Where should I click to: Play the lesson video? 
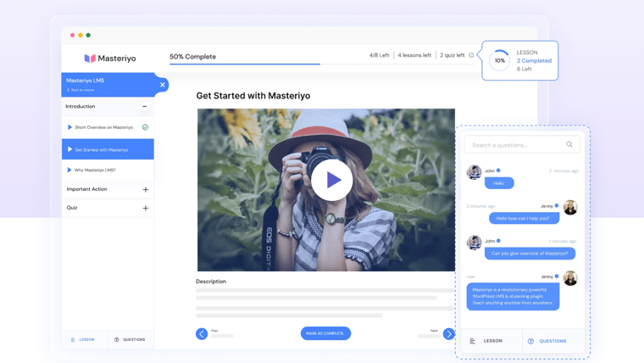point(332,180)
